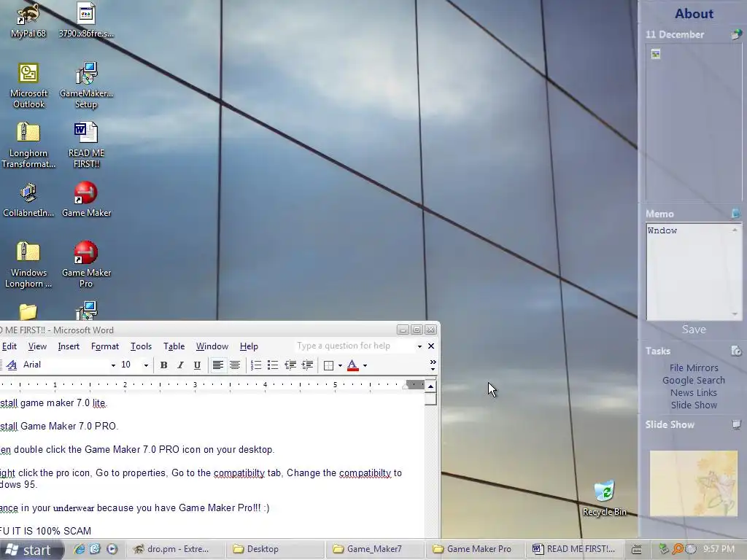Image resolution: width=747 pixels, height=560 pixels.
Task: Click Decrease Indent in Word toolbar
Action: (x=290, y=365)
